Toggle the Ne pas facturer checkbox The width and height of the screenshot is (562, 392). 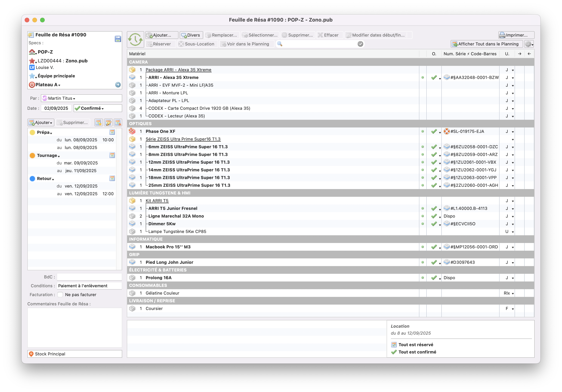[x=60, y=295]
